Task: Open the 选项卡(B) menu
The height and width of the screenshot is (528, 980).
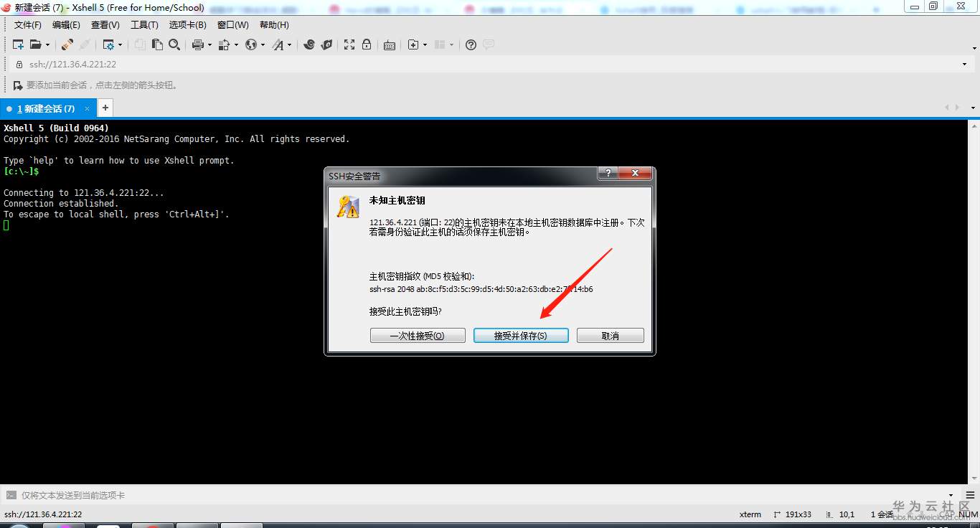Action: (x=188, y=25)
